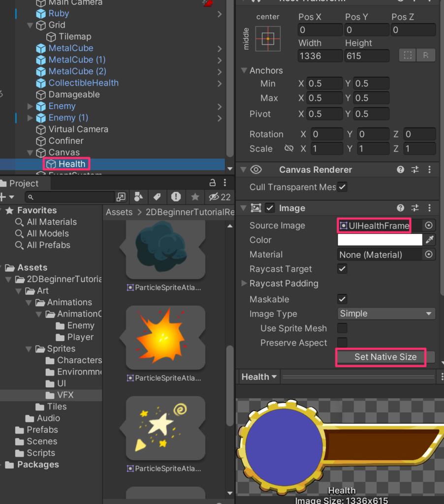Save search with the star icon

(195, 197)
